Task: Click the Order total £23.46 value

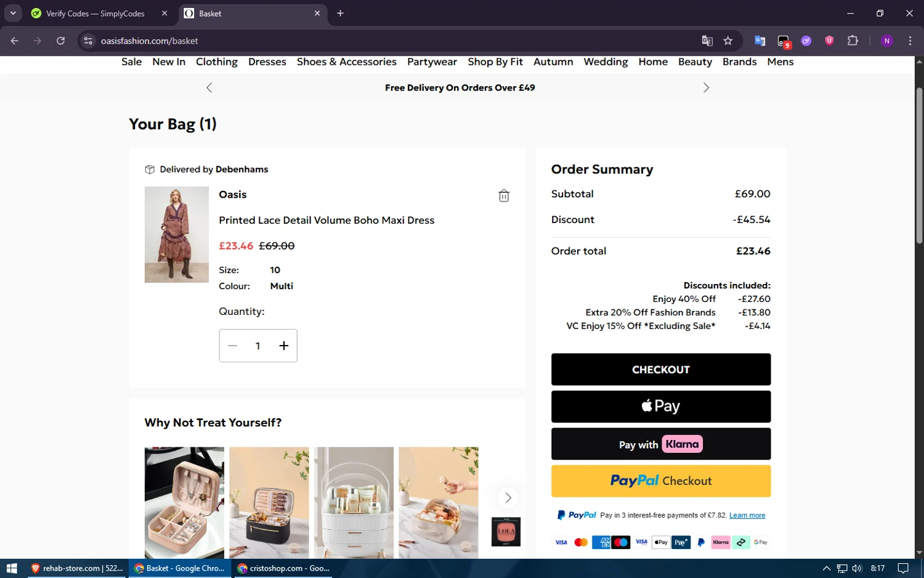Action: [753, 251]
